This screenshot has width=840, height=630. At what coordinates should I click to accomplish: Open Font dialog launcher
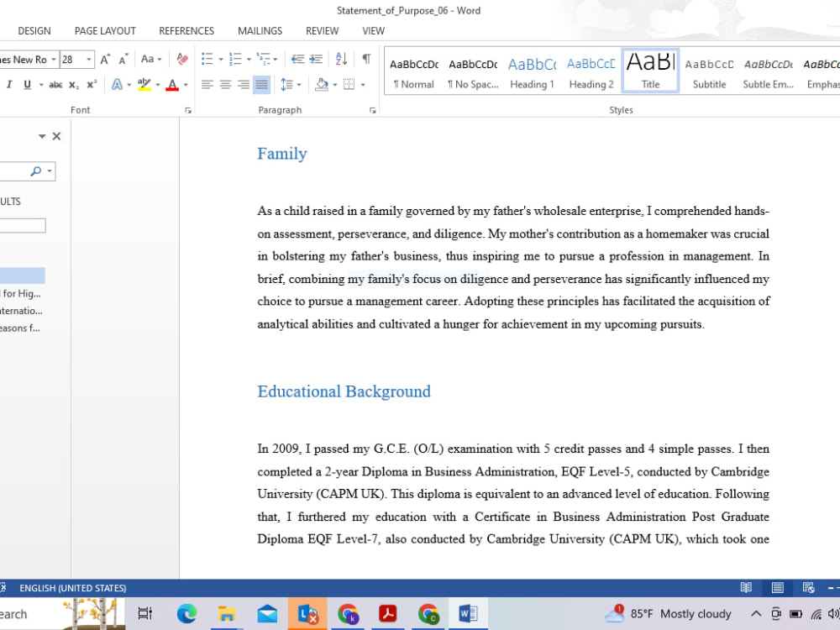(x=188, y=110)
